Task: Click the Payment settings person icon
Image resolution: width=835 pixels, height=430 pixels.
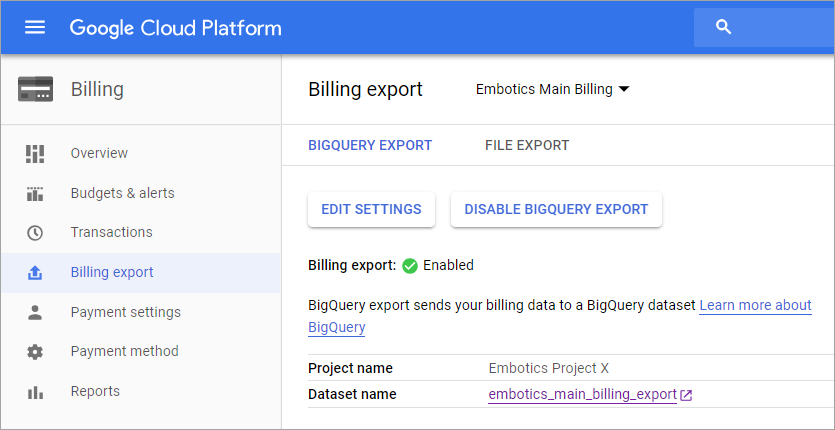Action: pos(35,312)
